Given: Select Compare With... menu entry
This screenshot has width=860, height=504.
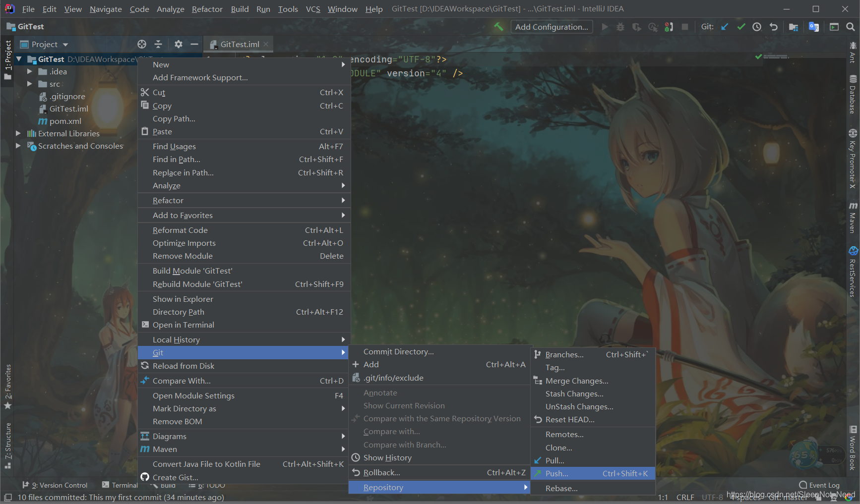Looking at the screenshot, I should pos(244,381).
